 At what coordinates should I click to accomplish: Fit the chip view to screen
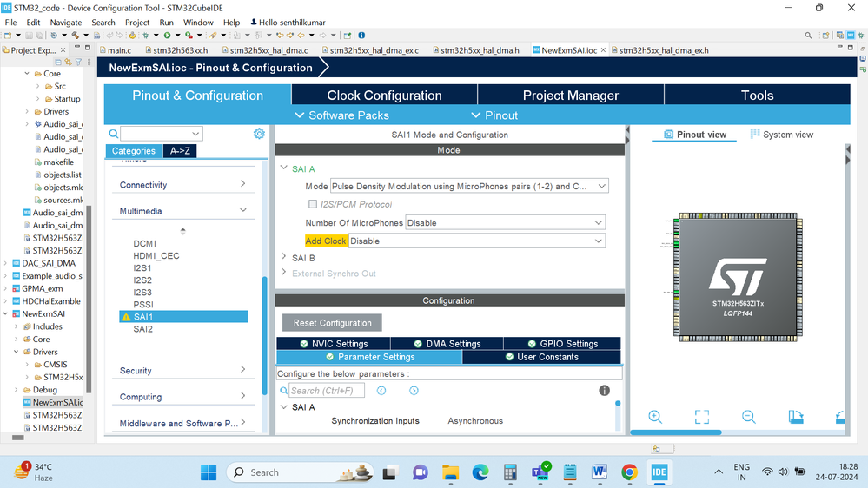pos(702,417)
